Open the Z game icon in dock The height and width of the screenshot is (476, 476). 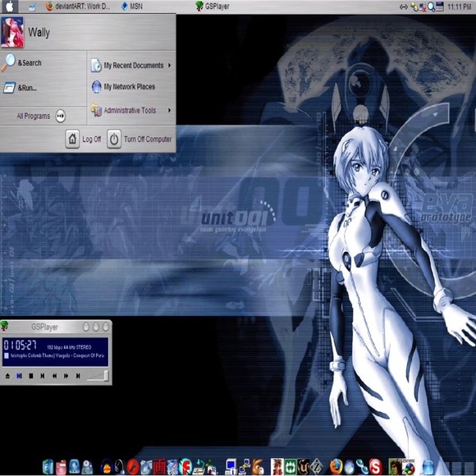coord(317,467)
